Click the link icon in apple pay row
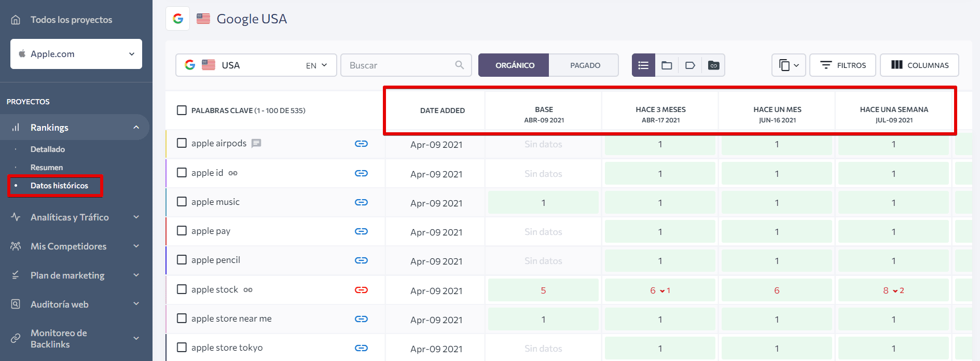Screen dimensions: 980x361 click(361, 231)
